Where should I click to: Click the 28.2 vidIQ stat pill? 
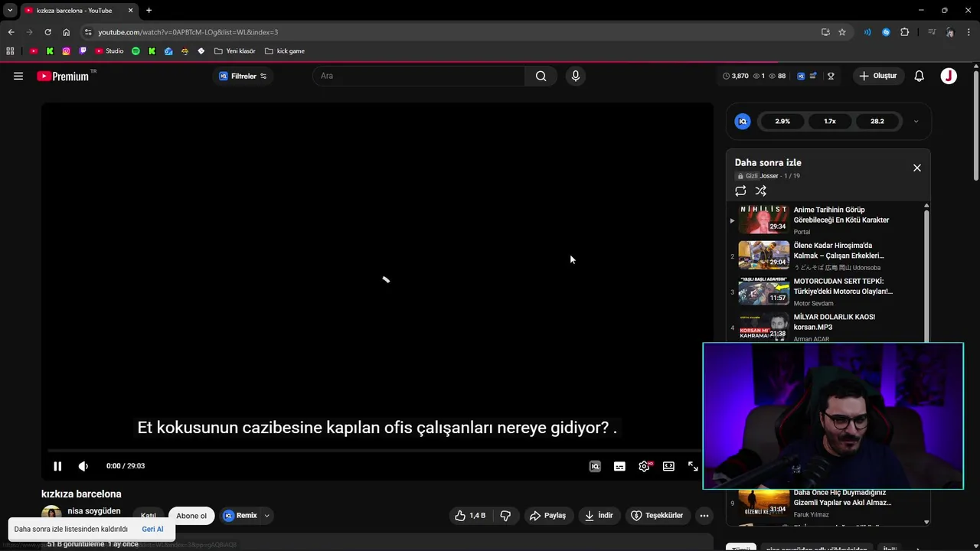(x=877, y=121)
